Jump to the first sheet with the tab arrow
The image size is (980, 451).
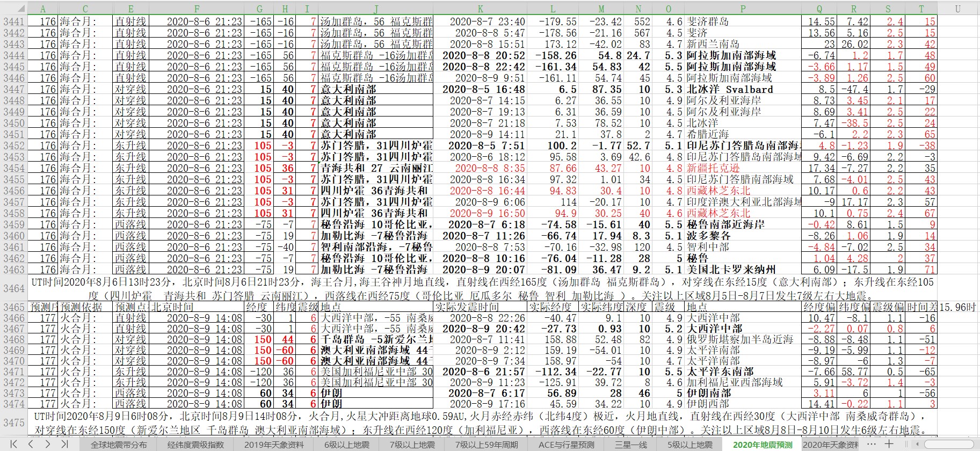tap(13, 444)
